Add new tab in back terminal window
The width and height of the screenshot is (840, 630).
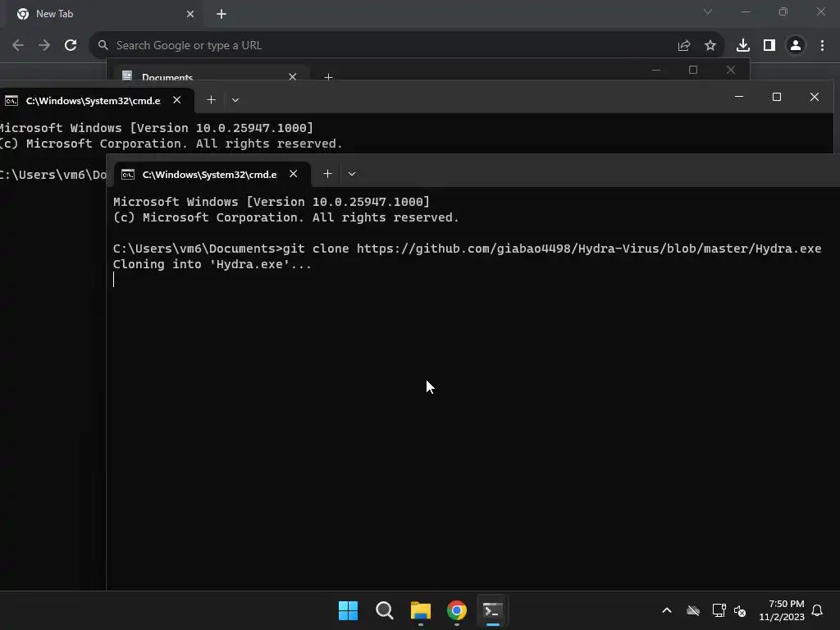[x=211, y=100]
